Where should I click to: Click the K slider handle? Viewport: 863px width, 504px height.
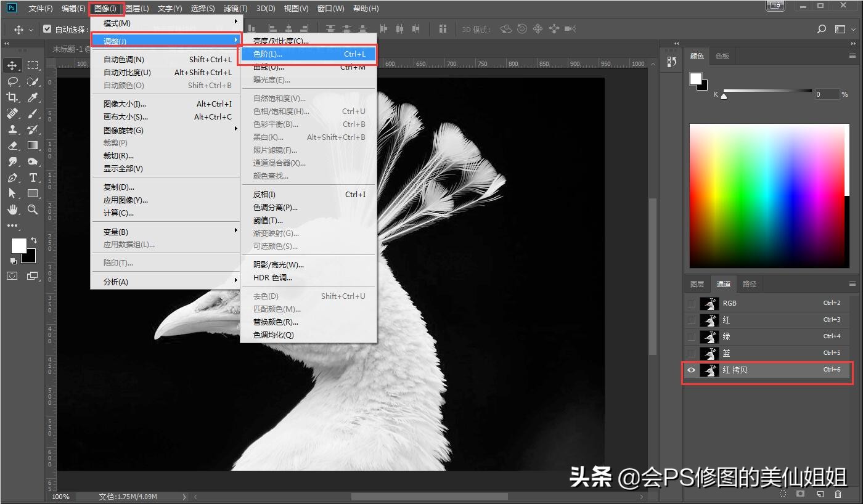(724, 96)
